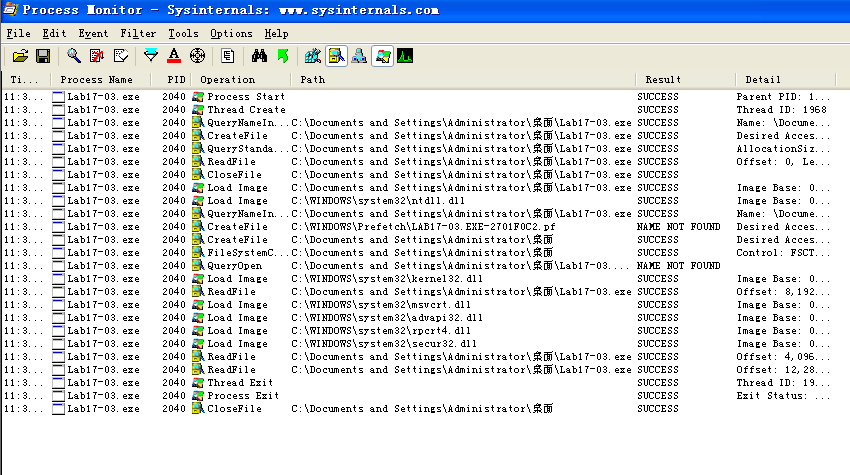Toggle event Capture magnifier icon
The width and height of the screenshot is (850, 475).
74,56
